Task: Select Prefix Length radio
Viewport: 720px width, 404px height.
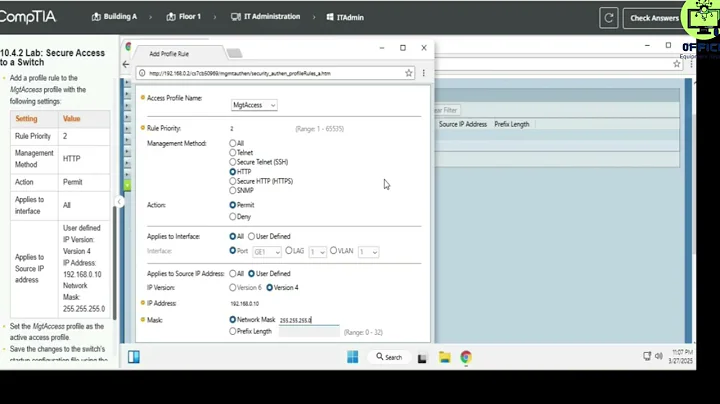Action: click(x=232, y=331)
